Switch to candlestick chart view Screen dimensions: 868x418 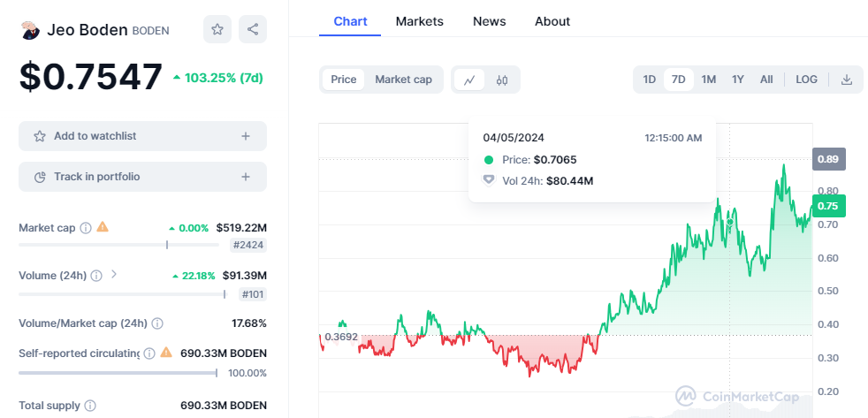pyautogui.click(x=502, y=80)
